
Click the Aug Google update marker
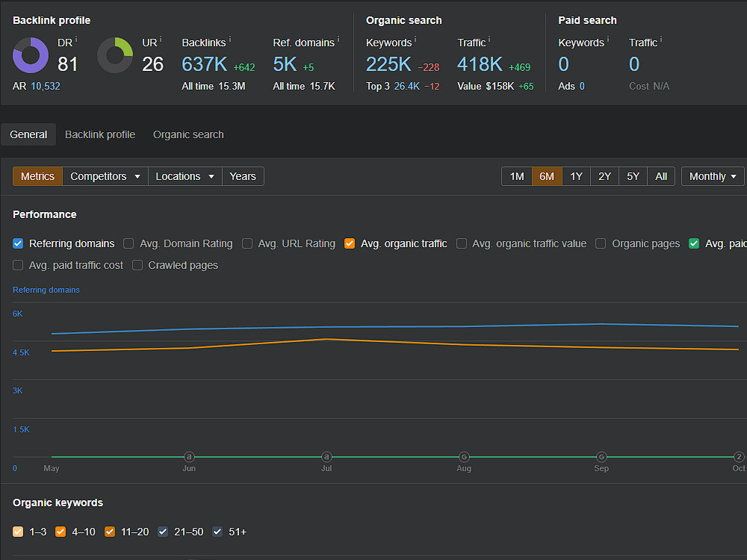click(464, 457)
